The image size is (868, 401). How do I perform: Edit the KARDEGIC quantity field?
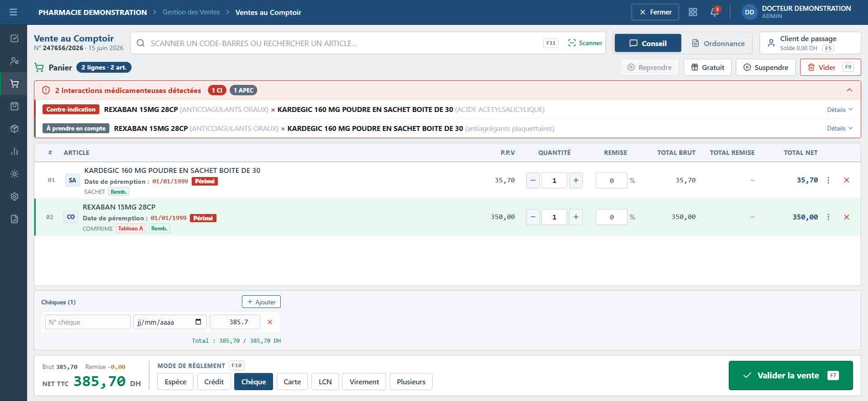(554, 180)
